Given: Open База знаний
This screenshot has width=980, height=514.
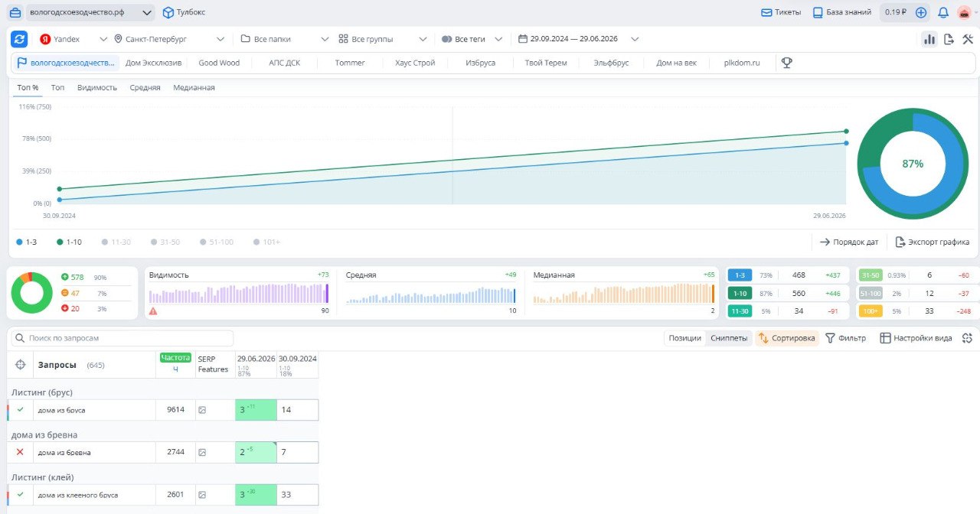Looking at the screenshot, I should pyautogui.click(x=841, y=12).
